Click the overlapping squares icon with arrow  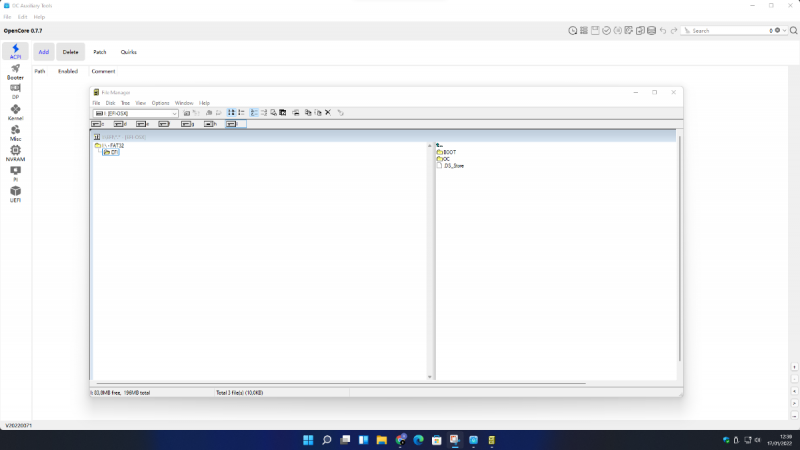point(640,31)
